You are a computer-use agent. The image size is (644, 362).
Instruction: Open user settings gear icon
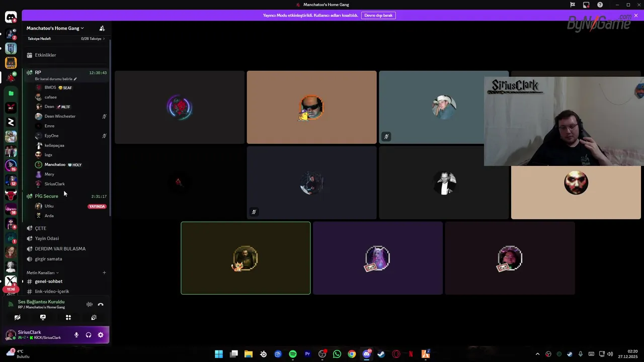[101, 335]
